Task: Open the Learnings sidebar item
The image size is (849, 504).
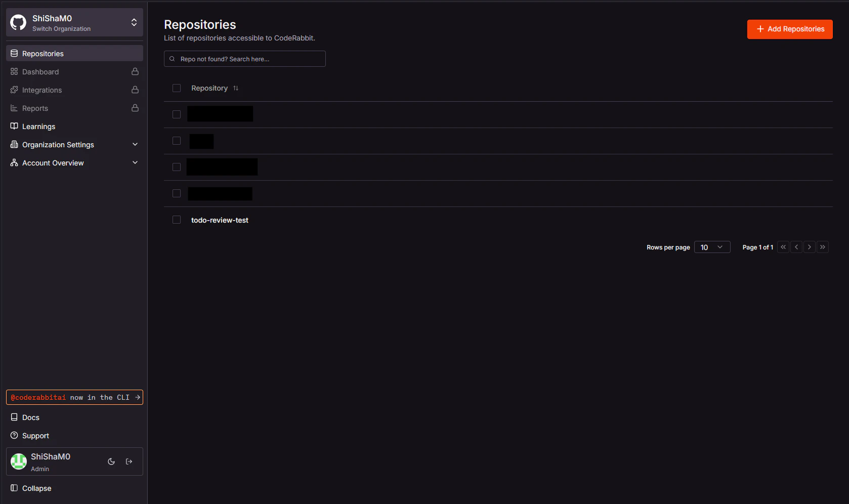Action: coord(74,126)
